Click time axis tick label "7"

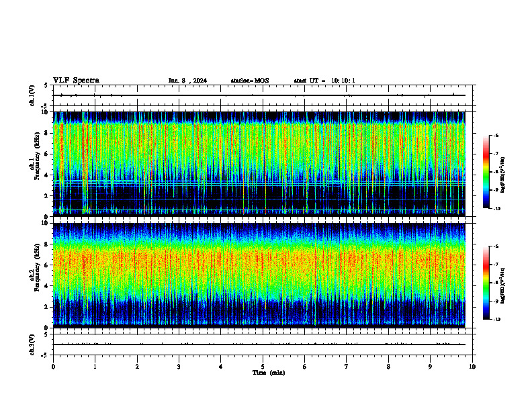(347, 367)
